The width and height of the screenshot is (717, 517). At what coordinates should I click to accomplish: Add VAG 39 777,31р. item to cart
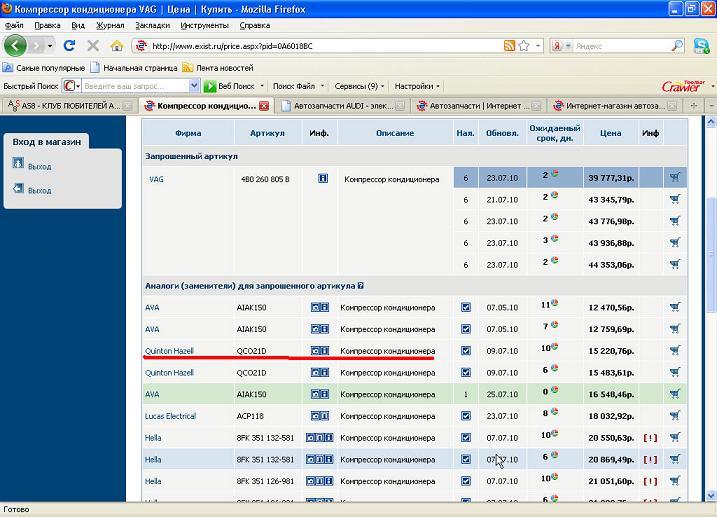pyautogui.click(x=675, y=177)
